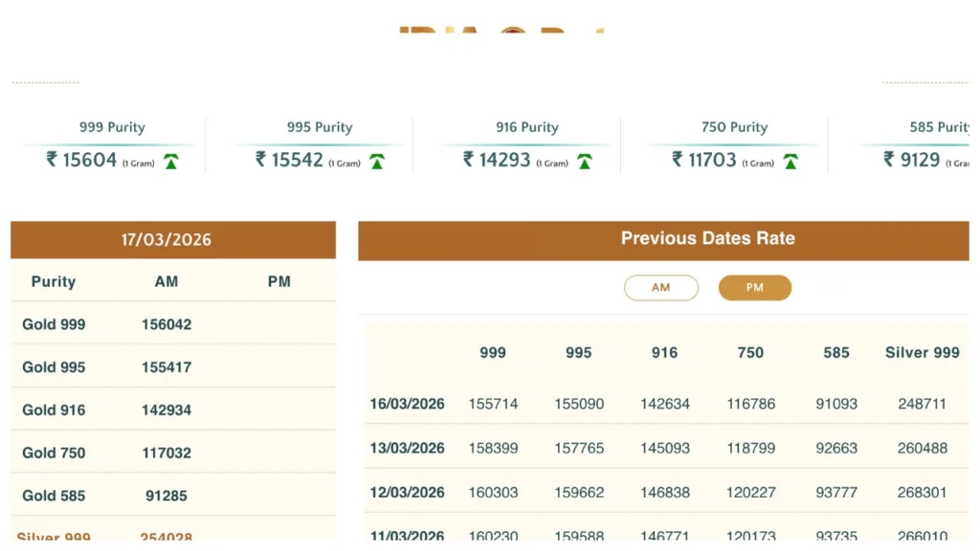980x551 pixels.
Task: Click green up arrow beside 999 Purity rate
Action: [170, 161]
